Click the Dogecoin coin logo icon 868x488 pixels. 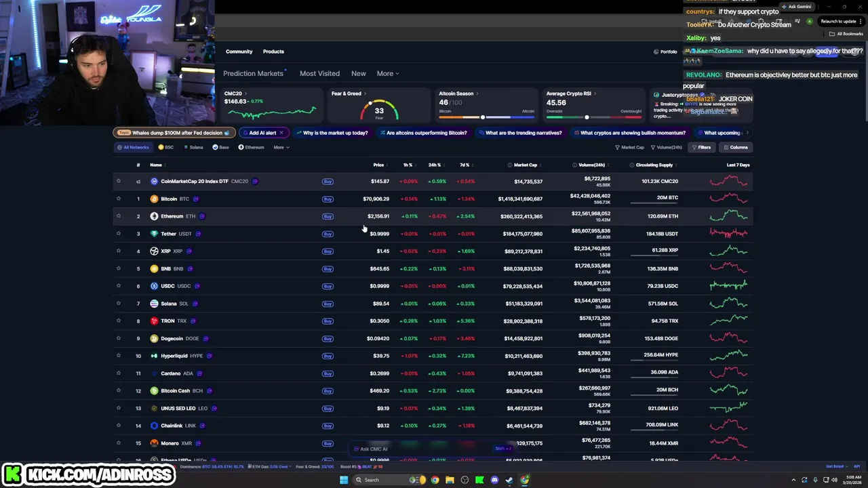click(154, 338)
